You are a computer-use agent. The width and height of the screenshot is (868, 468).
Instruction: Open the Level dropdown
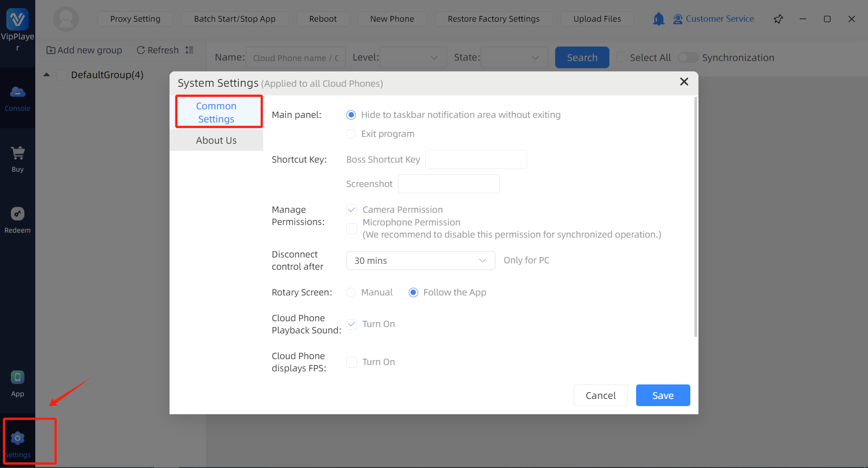click(413, 57)
